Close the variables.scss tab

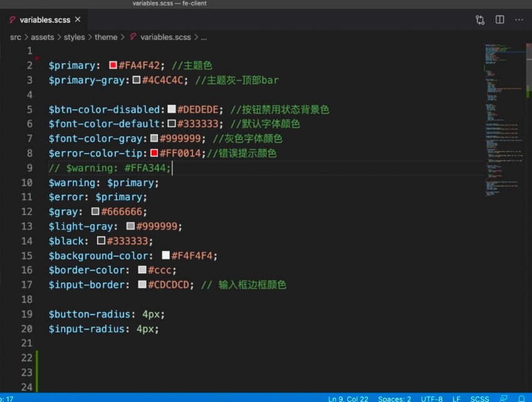point(78,19)
